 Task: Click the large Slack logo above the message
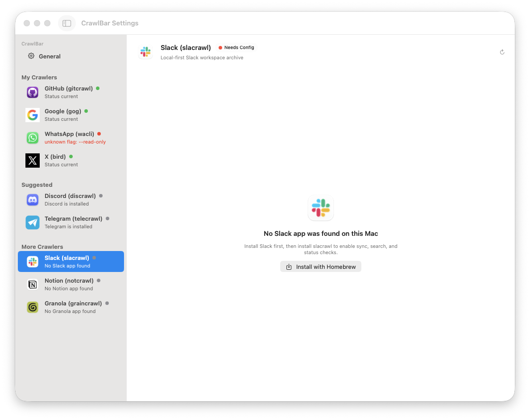tap(321, 208)
